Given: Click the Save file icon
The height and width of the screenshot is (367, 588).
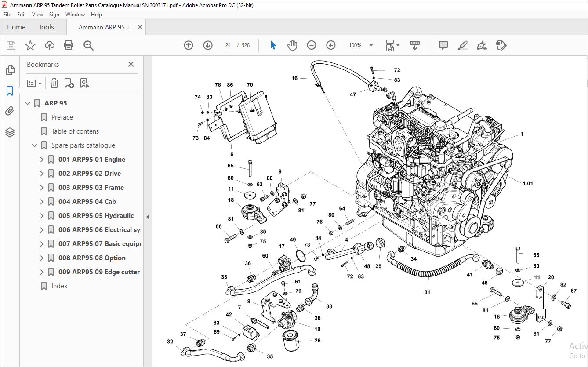Looking at the screenshot, I should 11,45.
